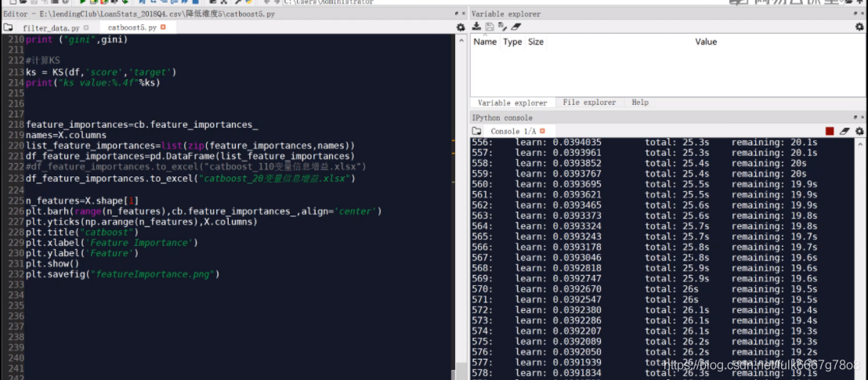The width and height of the screenshot is (868, 380).
Task: Click the print ("gini",gini) line
Action: 77,40
